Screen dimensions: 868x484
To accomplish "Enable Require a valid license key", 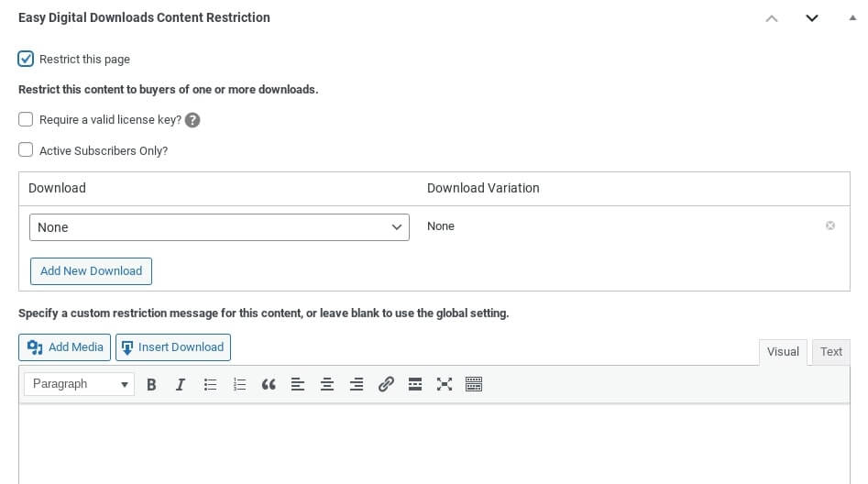I will (26, 119).
